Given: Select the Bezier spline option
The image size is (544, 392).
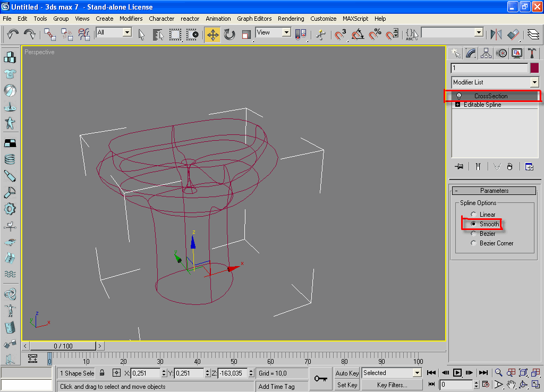Looking at the screenshot, I should pos(473,234).
